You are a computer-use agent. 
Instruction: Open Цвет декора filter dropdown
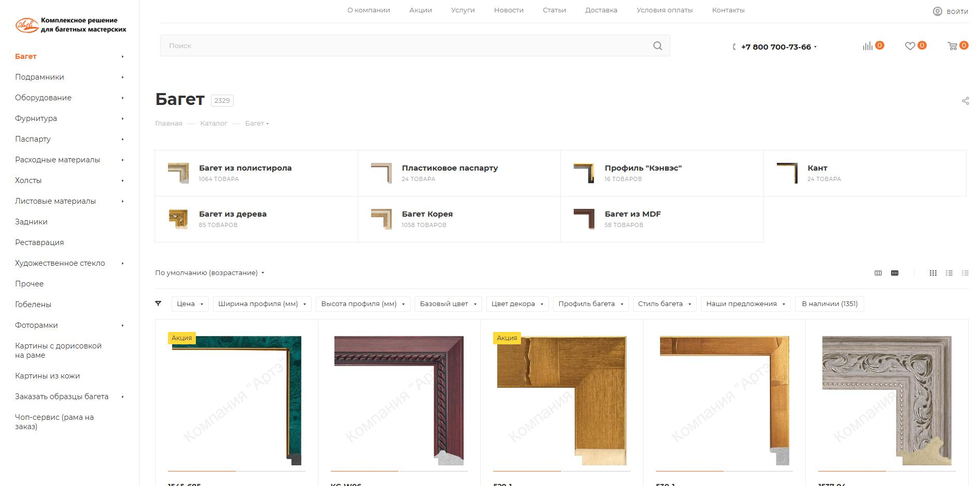pyautogui.click(x=517, y=304)
